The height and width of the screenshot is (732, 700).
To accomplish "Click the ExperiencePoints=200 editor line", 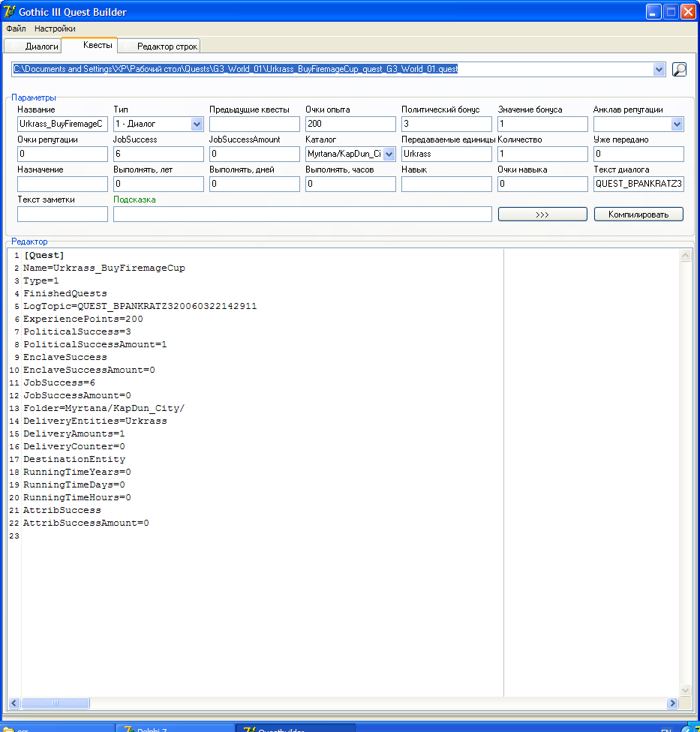I will 83,319.
